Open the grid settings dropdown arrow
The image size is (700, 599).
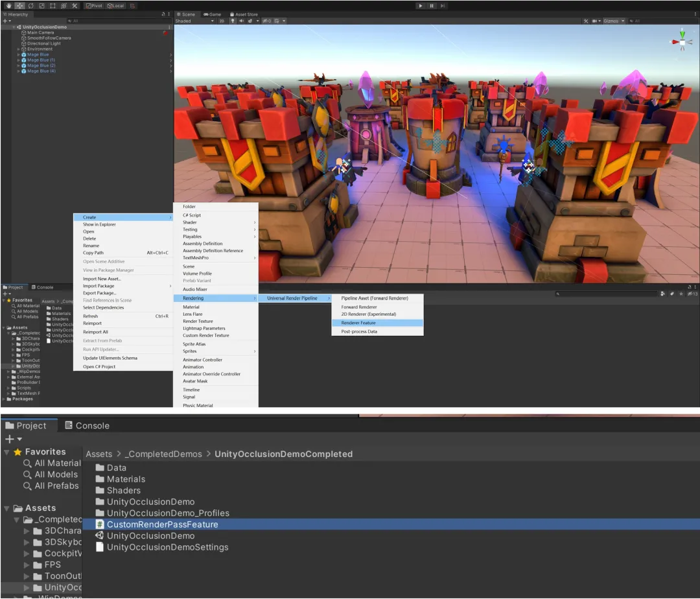point(284,21)
